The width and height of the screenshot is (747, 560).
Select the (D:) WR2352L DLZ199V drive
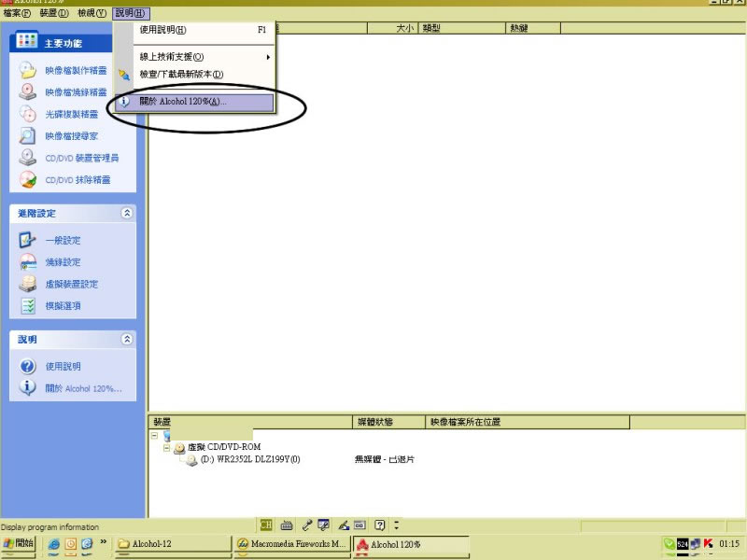250,459
